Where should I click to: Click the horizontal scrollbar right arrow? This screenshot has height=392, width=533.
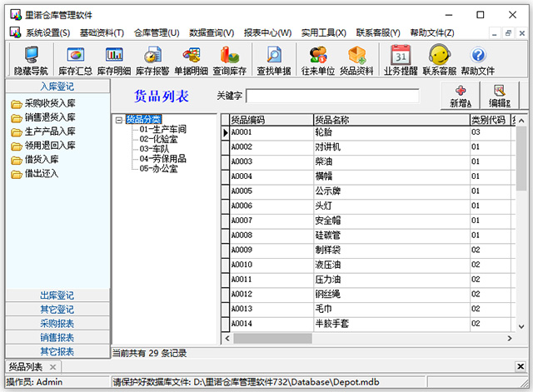click(x=510, y=339)
